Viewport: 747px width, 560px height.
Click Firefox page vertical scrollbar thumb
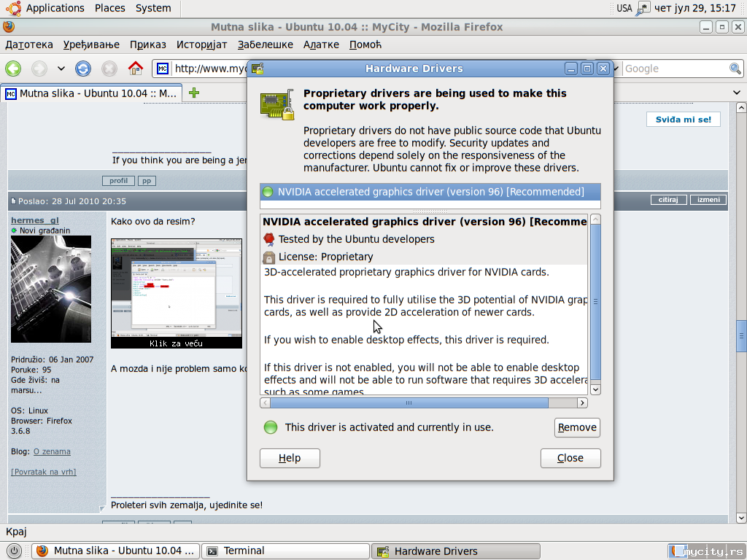pos(741,336)
